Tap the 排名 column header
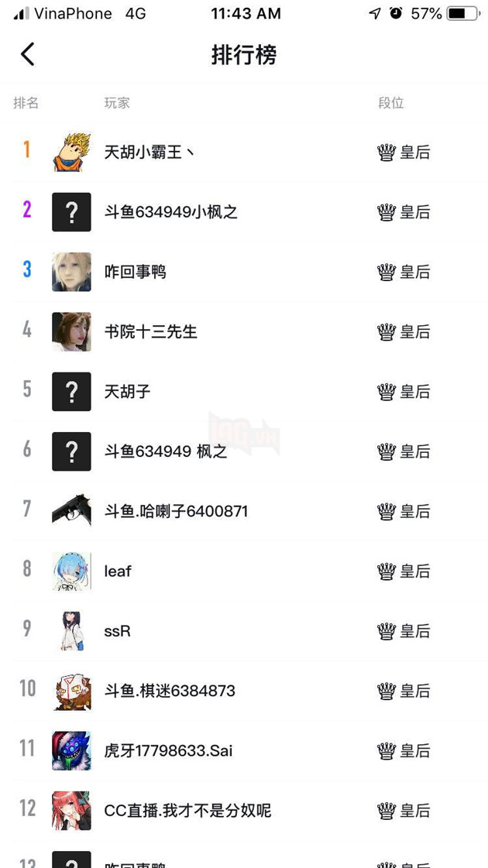This screenshot has height=868, width=488. click(26, 103)
